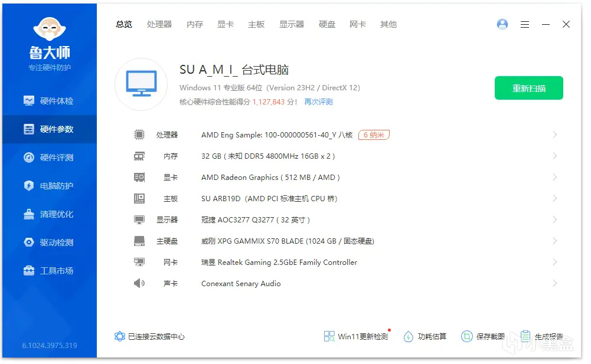Screen dimensions: 591x364
Task: Click AMD Radeon Graphics text
Action: click(270, 178)
